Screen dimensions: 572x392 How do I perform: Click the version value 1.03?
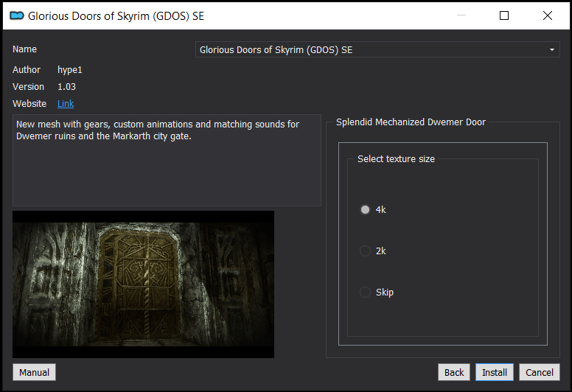[66, 87]
